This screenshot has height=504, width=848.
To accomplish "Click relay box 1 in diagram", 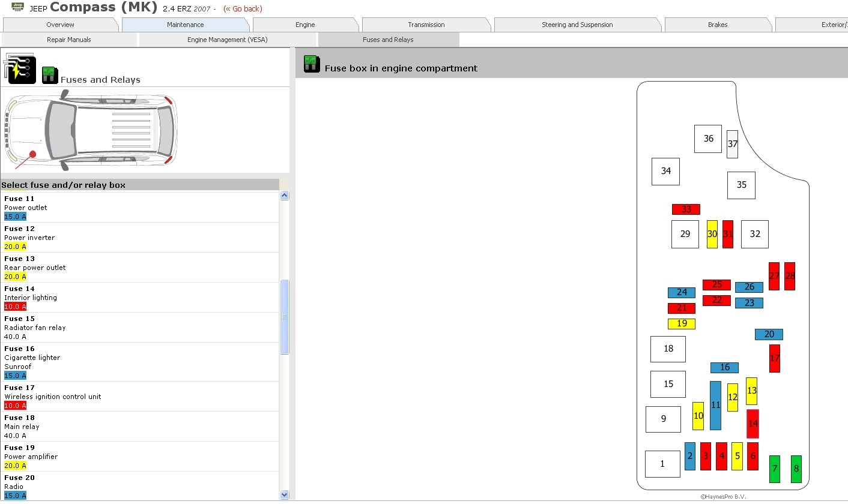I will click(662, 464).
